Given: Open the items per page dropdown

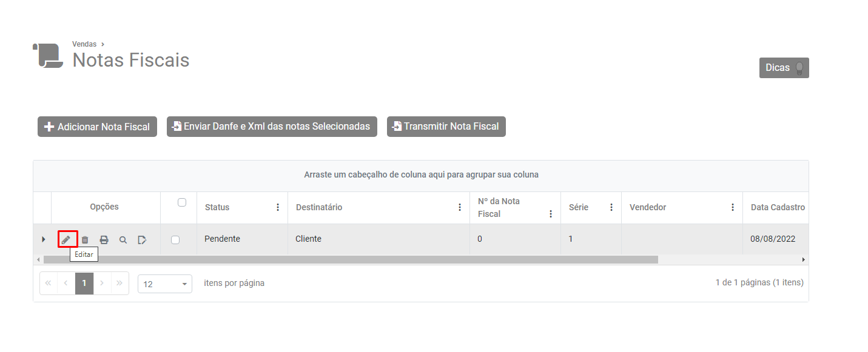Looking at the screenshot, I should 165,284.
